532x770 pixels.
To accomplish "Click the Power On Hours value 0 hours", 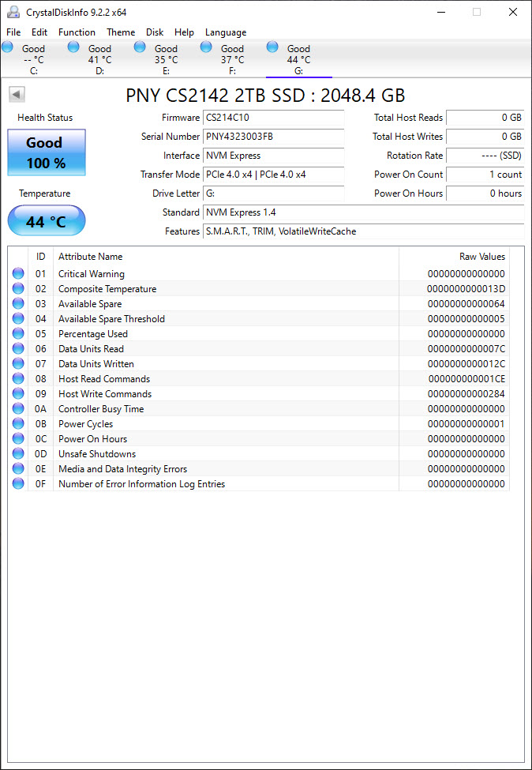I will tap(485, 193).
